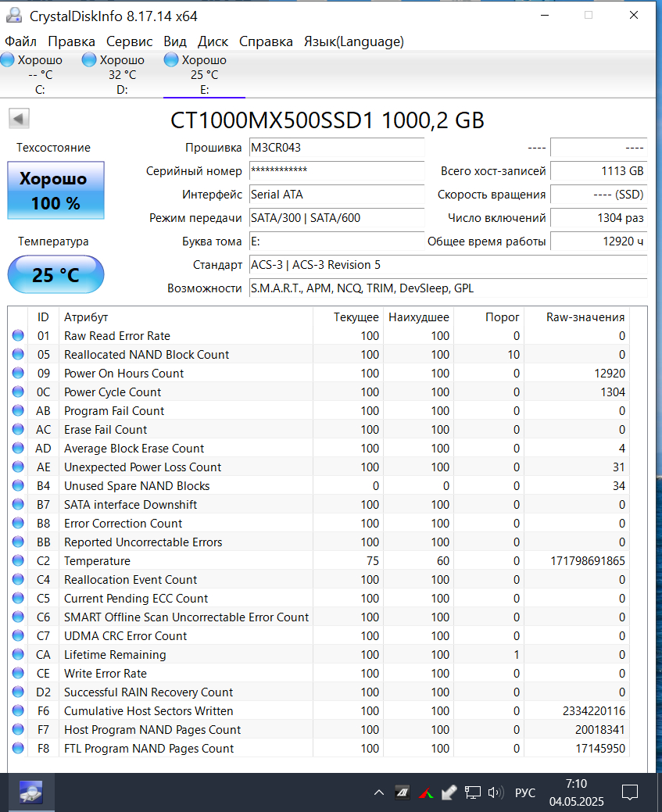Click the CrystalDiskInfo taskbar icon
The width and height of the screenshot is (662, 812).
pyautogui.click(x=31, y=792)
